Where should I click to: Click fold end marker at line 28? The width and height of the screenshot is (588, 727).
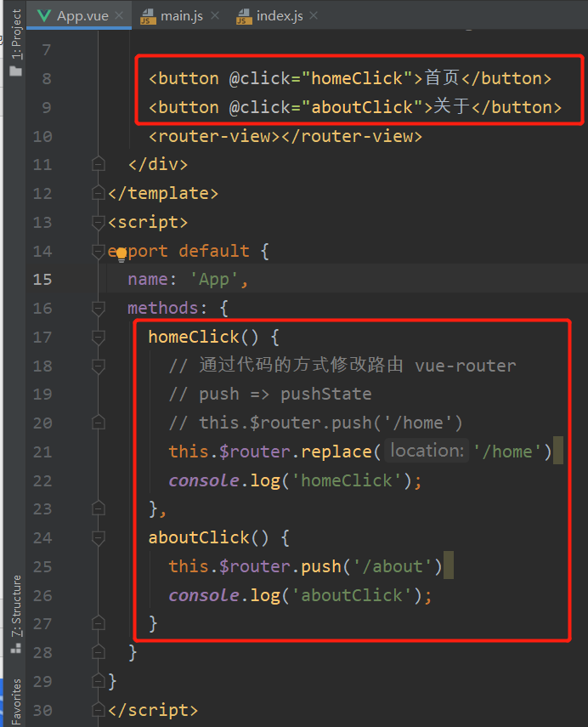click(x=99, y=652)
